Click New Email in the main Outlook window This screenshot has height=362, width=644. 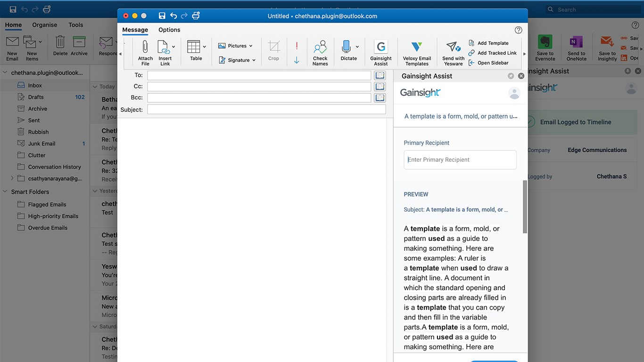coord(12,49)
